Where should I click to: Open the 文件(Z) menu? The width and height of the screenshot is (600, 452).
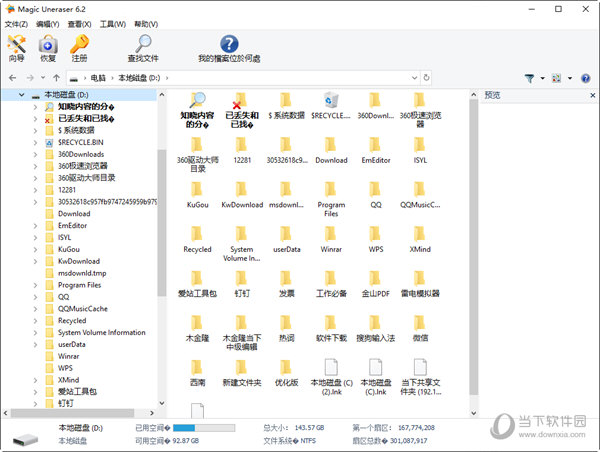pyautogui.click(x=16, y=24)
